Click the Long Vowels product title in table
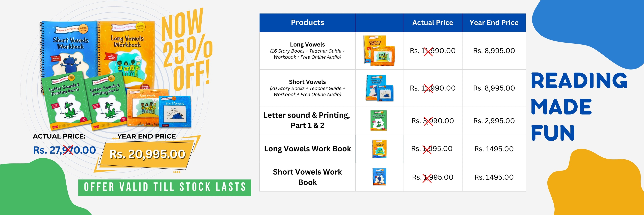Screen dimensions: 644x215 [x=307, y=45]
